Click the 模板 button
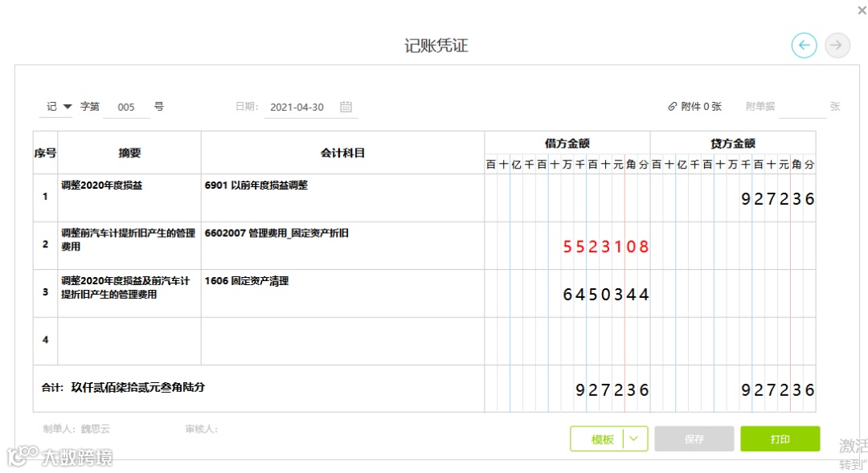The image size is (868, 473). tap(602, 439)
